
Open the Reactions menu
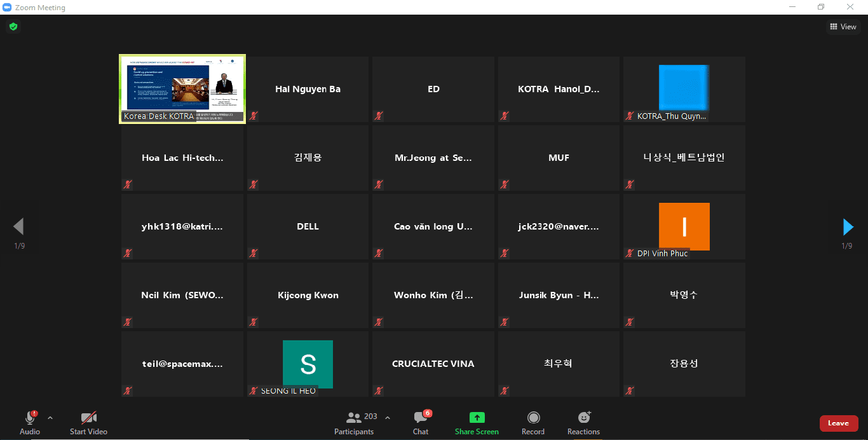coord(583,418)
